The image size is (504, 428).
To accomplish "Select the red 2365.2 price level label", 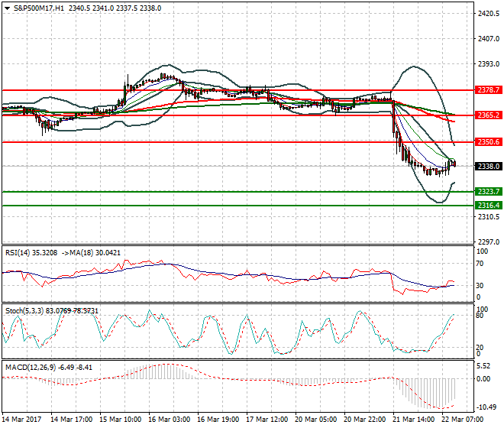I will pyautogui.click(x=488, y=115).
